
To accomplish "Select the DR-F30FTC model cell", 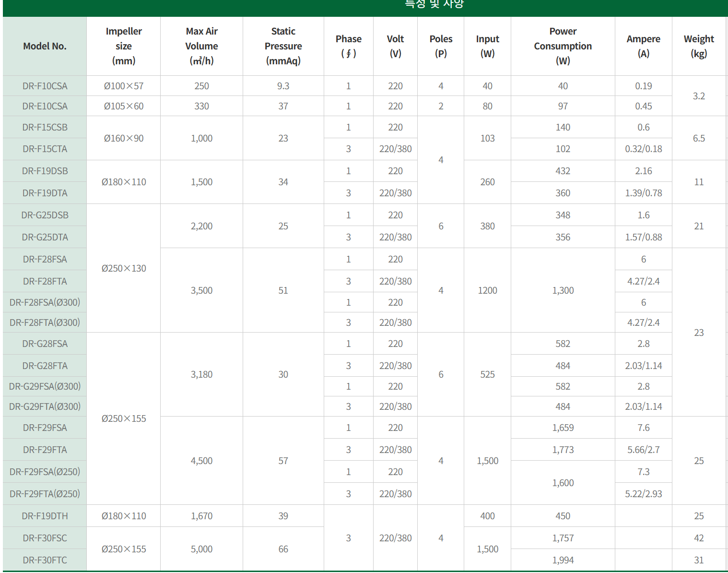I will pos(45,560).
